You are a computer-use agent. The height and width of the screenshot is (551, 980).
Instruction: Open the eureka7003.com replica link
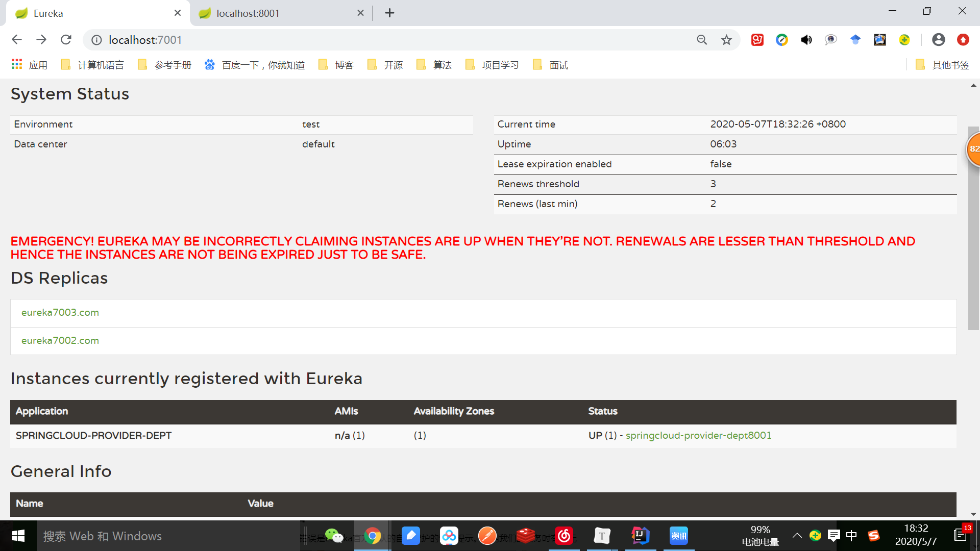click(x=60, y=312)
